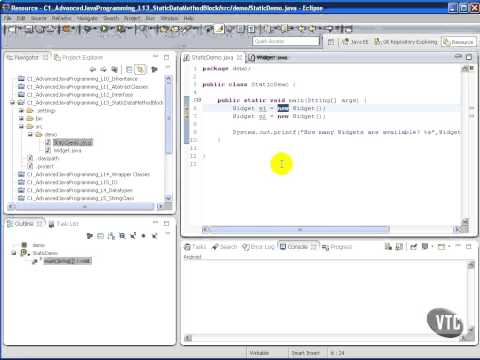Click the Navigator Back arrow icon
The width and height of the screenshot is (480, 360).
click(x=93, y=69)
